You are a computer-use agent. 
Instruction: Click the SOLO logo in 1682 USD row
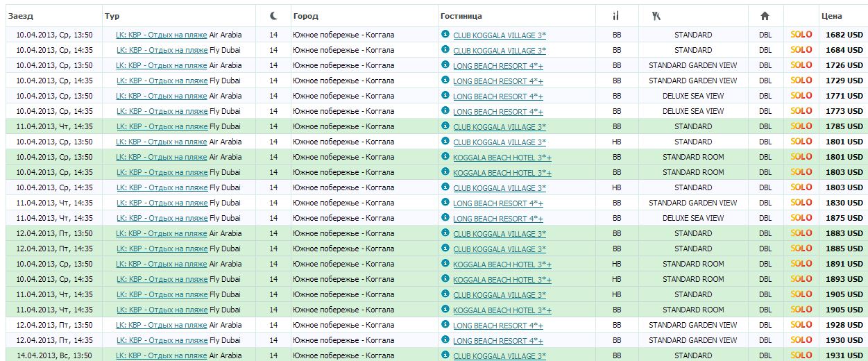click(x=801, y=35)
